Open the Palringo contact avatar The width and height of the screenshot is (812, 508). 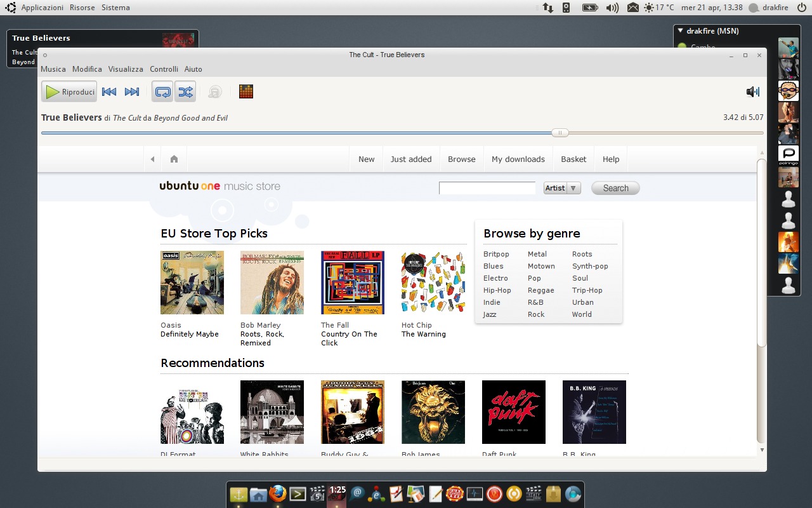point(789,156)
